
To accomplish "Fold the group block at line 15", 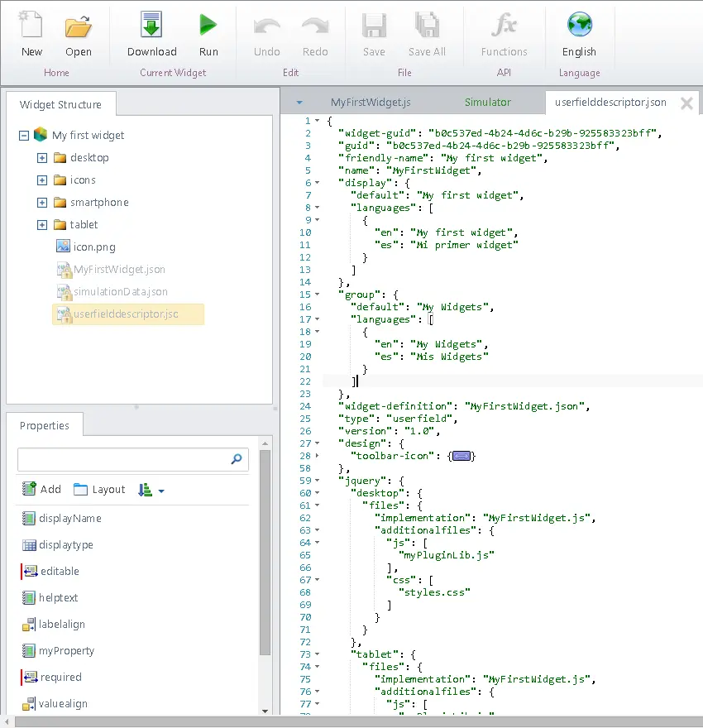I will click(x=318, y=295).
